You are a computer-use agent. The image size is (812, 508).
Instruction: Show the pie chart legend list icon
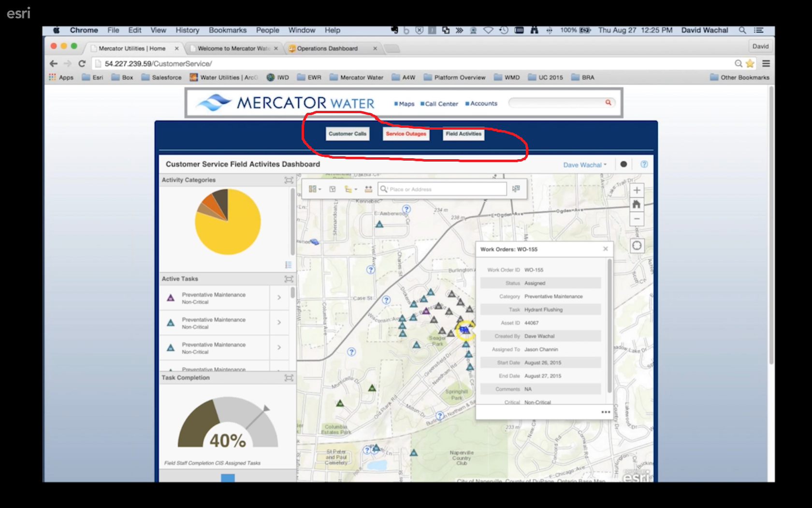click(x=289, y=265)
